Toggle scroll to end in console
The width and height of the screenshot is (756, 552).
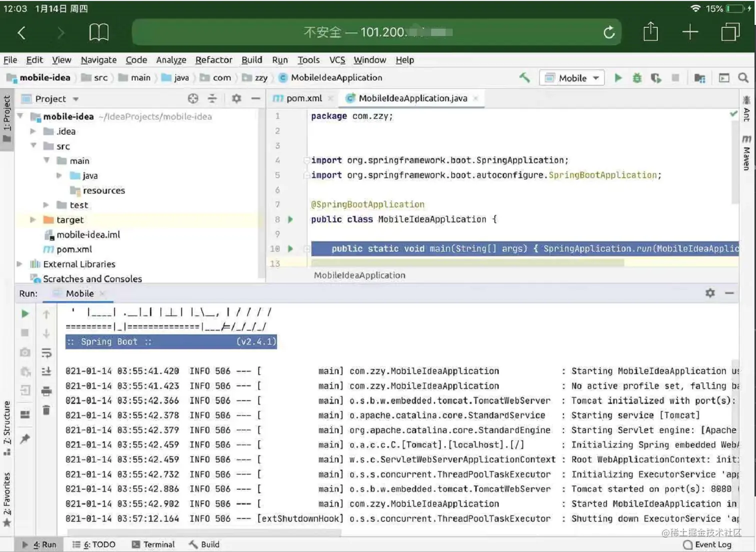click(x=46, y=371)
